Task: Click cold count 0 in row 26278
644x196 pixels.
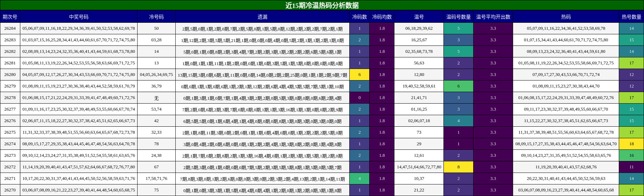Action: (x=359, y=98)
